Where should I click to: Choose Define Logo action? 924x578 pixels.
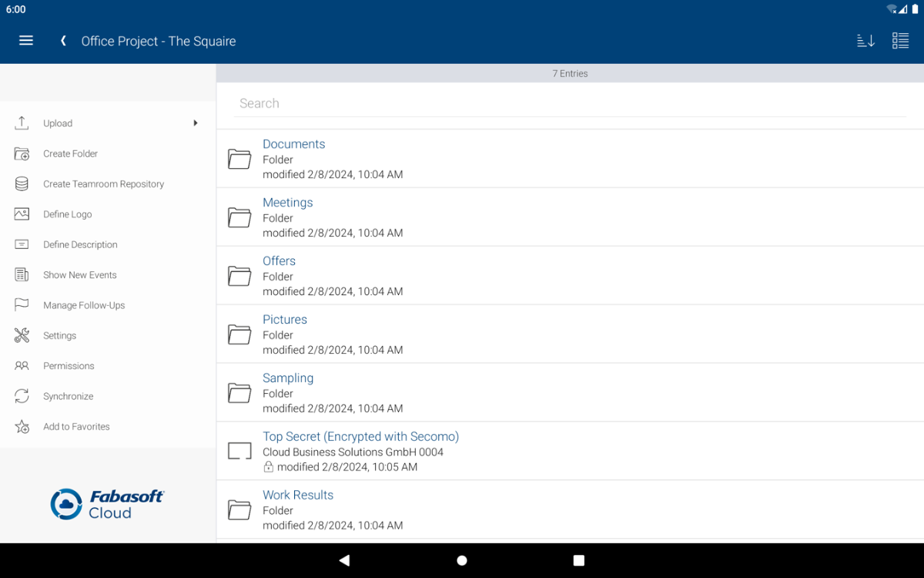(108, 214)
